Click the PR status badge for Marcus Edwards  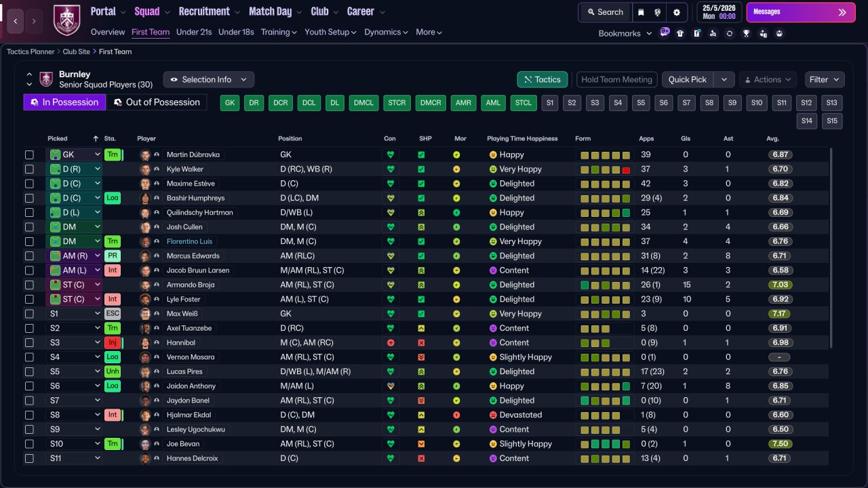click(113, 256)
